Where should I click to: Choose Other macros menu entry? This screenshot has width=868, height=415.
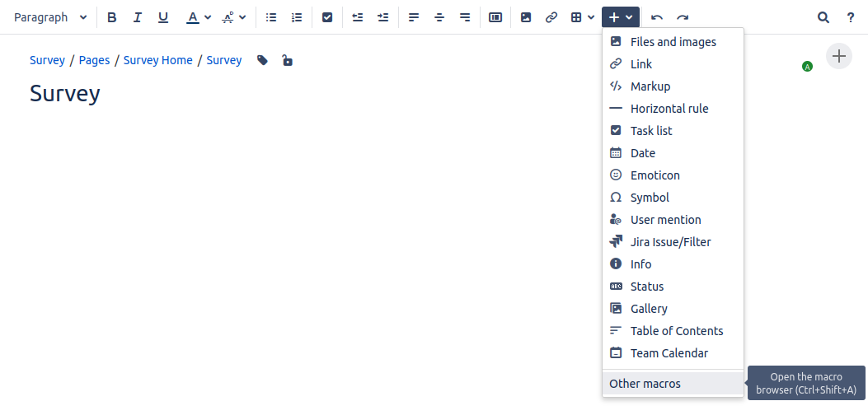(645, 384)
